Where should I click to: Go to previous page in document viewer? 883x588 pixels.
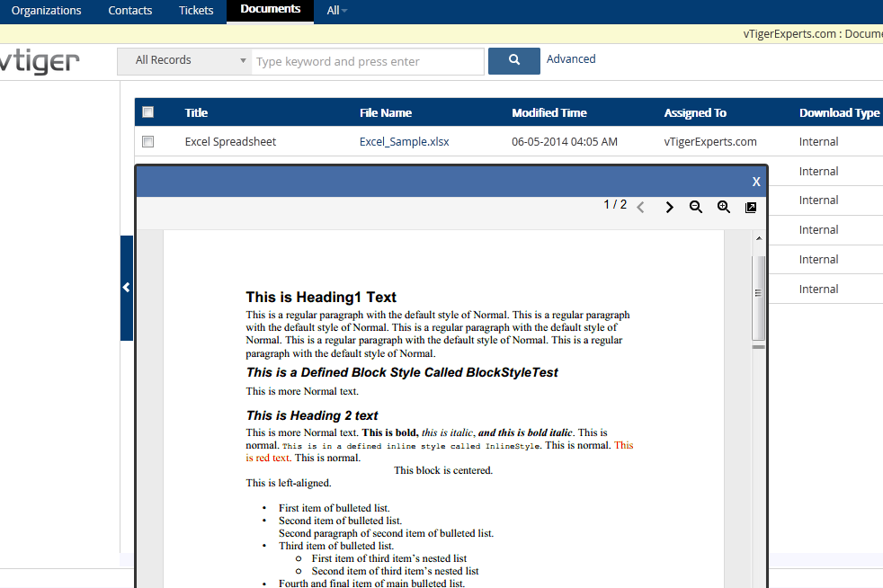click(x=640, y=208)
